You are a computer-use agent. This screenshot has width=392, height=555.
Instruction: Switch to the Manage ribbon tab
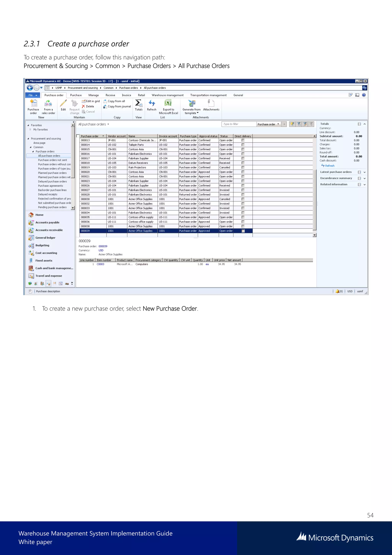93,95
